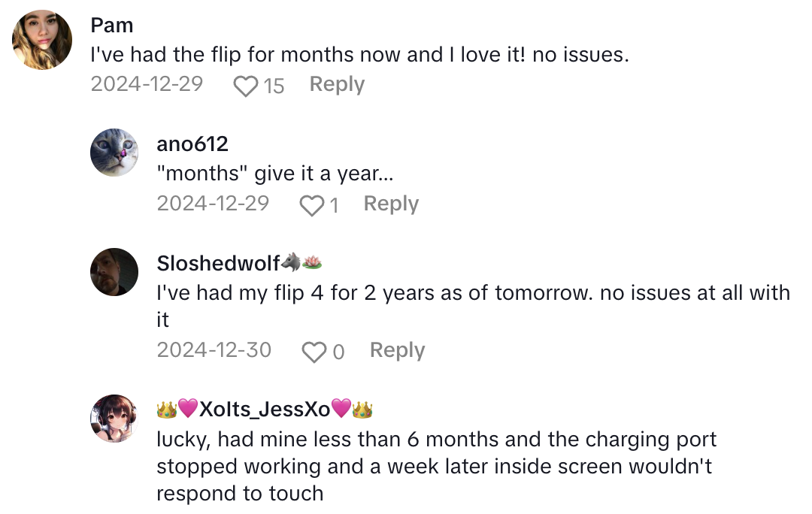Reply to Pam's comment
The height and width of the screenshot is (514, 812).
337,84
